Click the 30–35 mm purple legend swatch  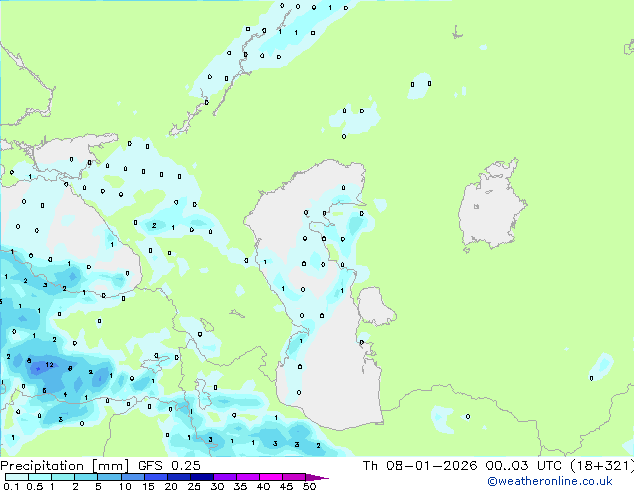[224, 477]
